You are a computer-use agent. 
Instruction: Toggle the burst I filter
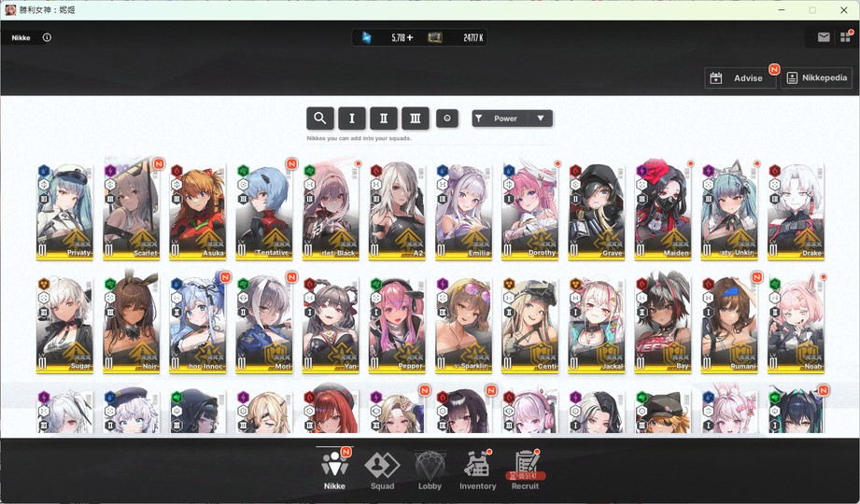(352, 118)
